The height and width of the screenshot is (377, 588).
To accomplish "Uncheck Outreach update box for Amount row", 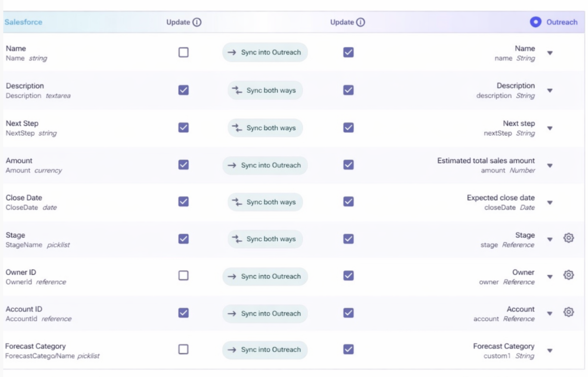I will click(x=348, y=165).
